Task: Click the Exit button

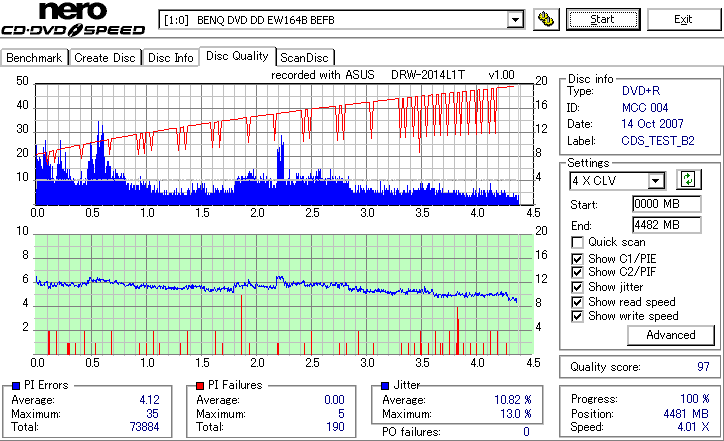Action: pyautogui.click(x=683, y=19)
